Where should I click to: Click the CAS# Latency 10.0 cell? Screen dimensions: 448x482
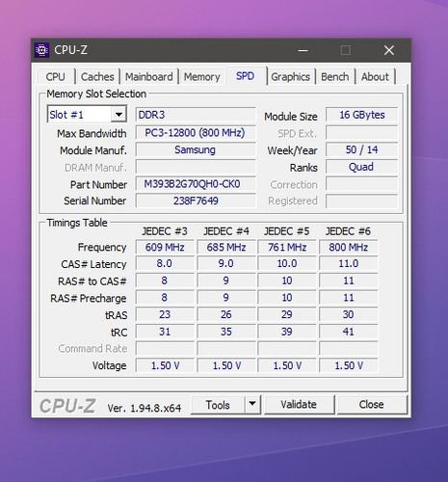287,263
